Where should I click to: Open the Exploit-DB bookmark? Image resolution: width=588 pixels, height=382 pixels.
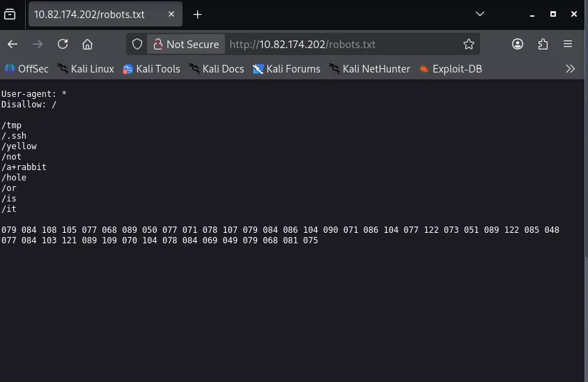pyautogui.click(x=450, y=68)
